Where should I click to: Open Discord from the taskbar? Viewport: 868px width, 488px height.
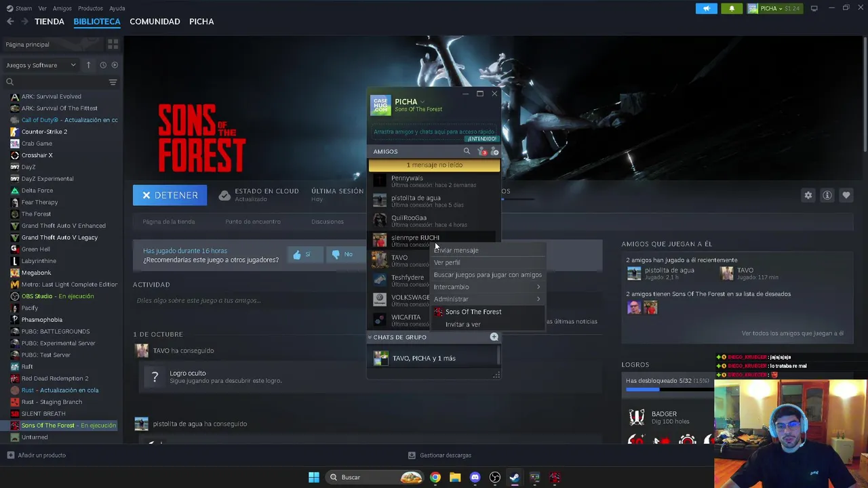tap(475, 477)
